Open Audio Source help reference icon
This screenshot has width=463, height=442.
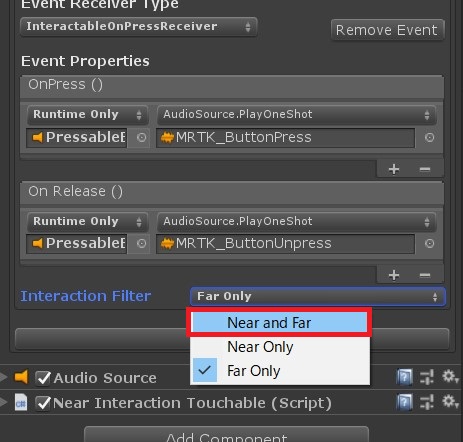404,377
